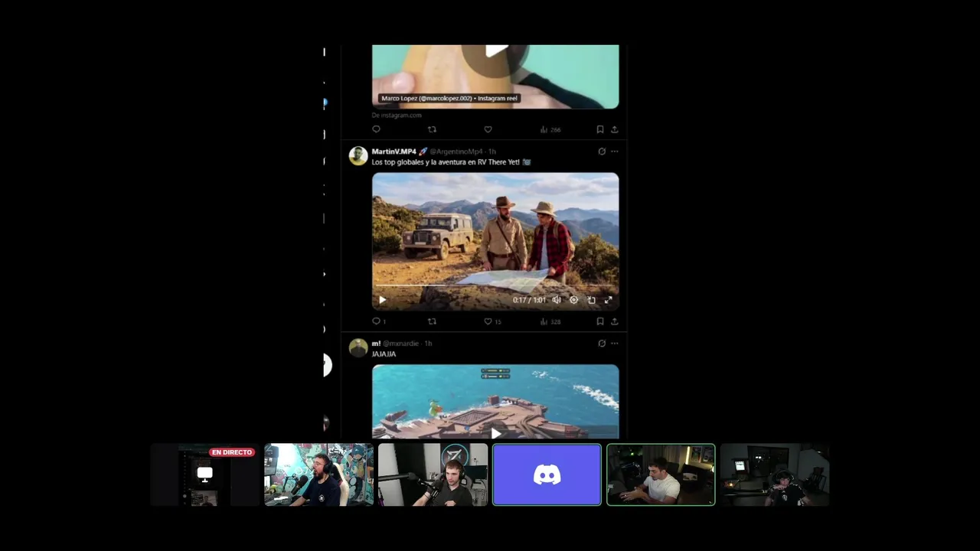Repost the Instagram reel post
This screenshot has width=980, height=551.
tap(432, 129)
